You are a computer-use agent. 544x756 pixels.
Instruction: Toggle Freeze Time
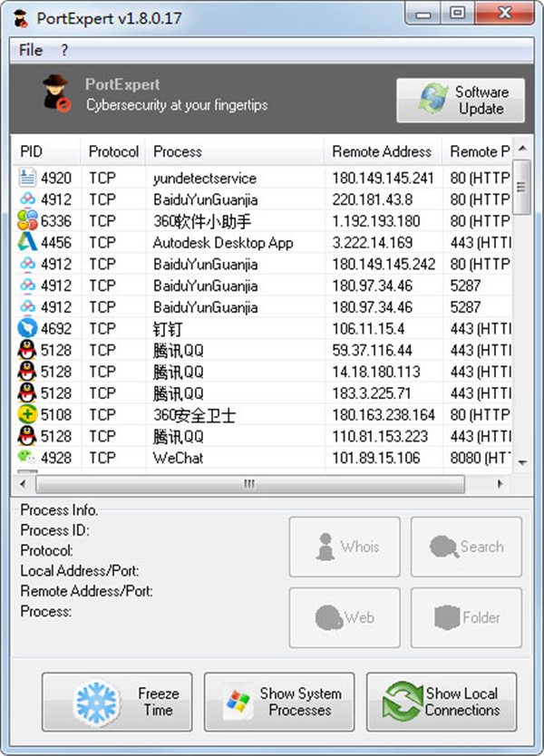pyautogui.click(x=116, y=702)
